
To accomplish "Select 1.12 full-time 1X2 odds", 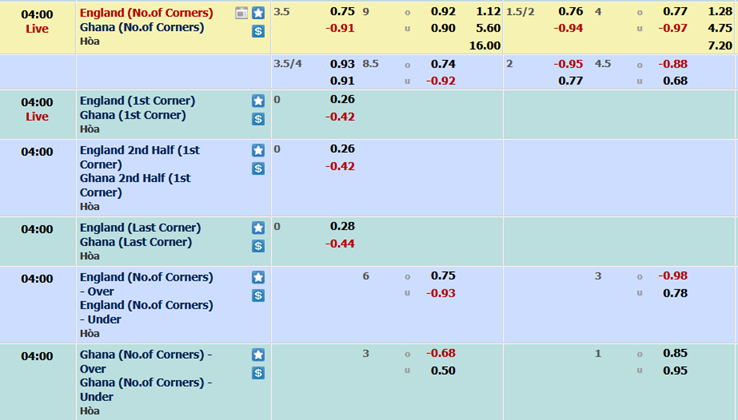I will [488, 11].
